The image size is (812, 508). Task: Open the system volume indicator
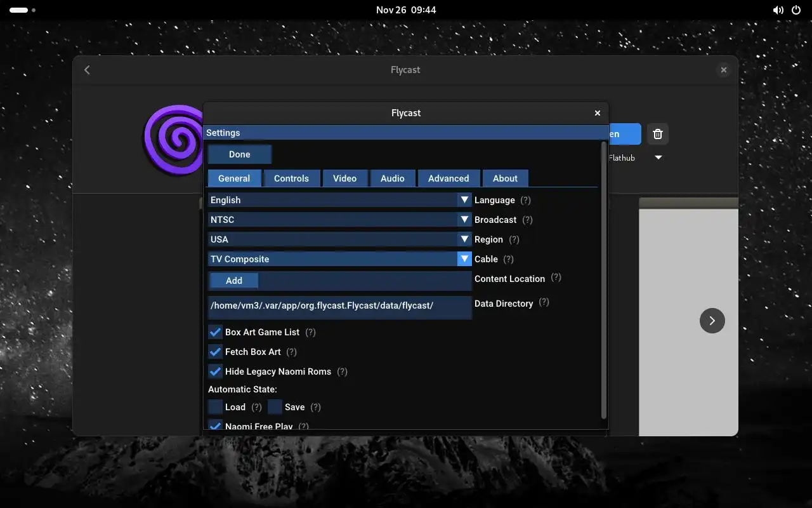[x=778, y=10]
